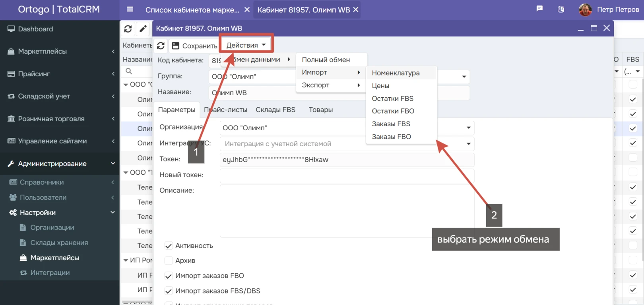Switch to the Прайс-листы tab
This screenshot has width=644, height=305.
click(226, 110)
